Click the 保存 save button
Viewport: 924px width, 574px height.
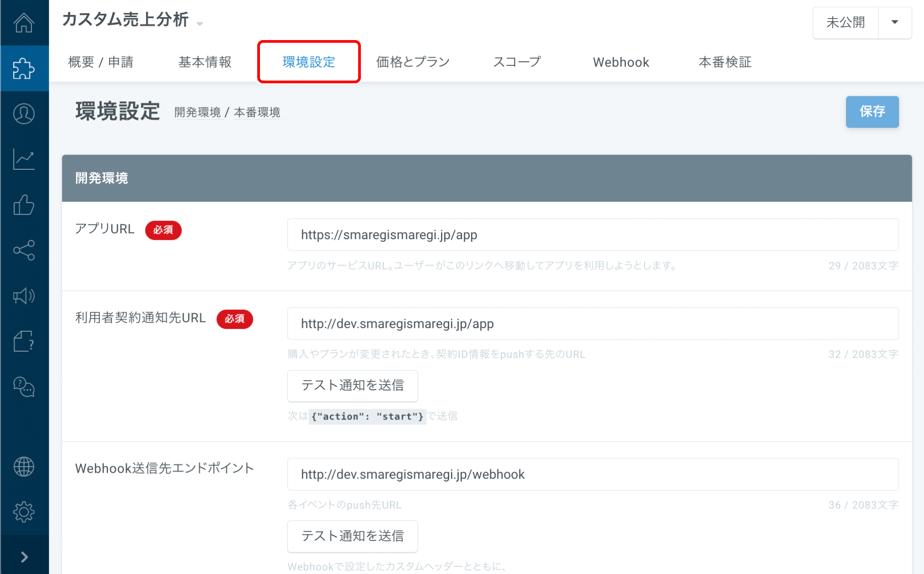872,112
